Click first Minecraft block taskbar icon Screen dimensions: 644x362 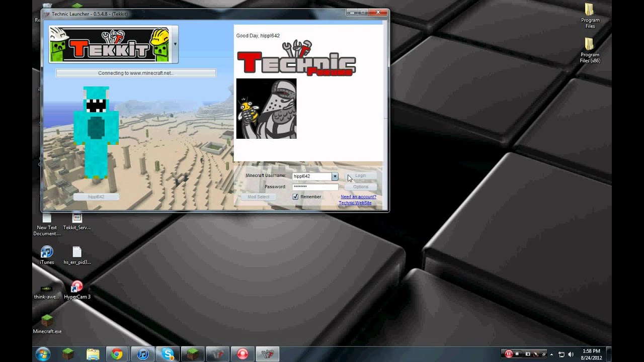coord(68,354)
